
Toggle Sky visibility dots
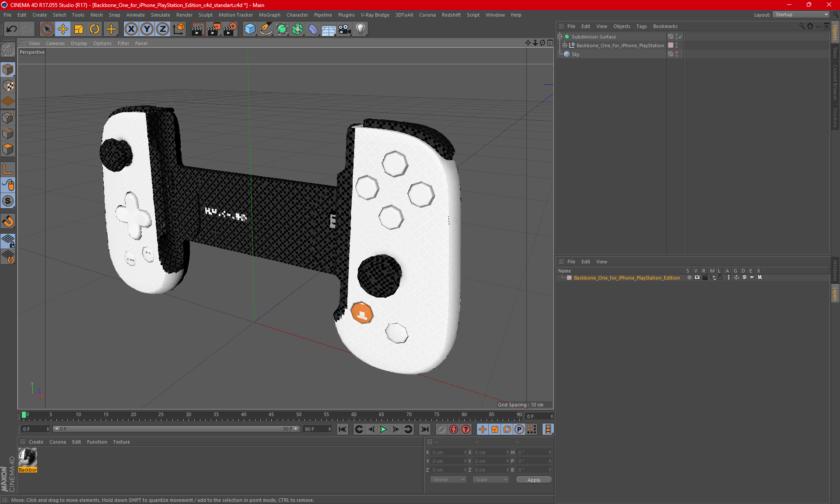(676, 54)
